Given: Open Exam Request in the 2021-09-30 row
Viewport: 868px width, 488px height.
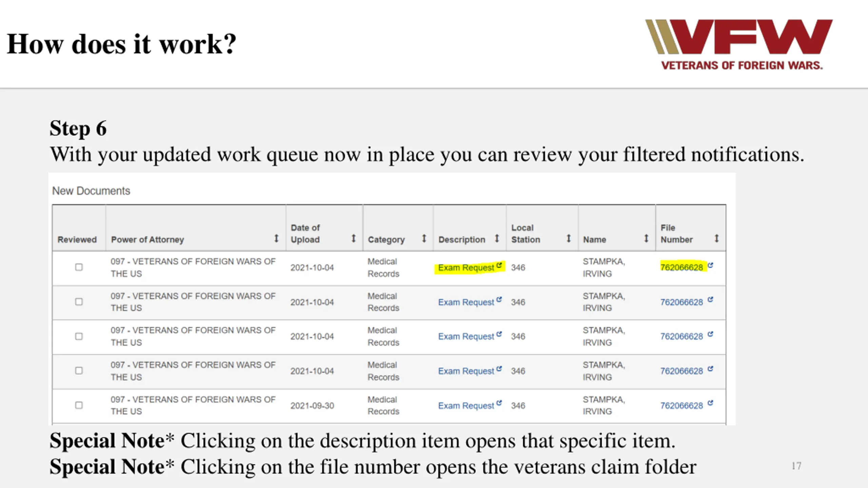Looking at the screenshot, I should (466, 406).
